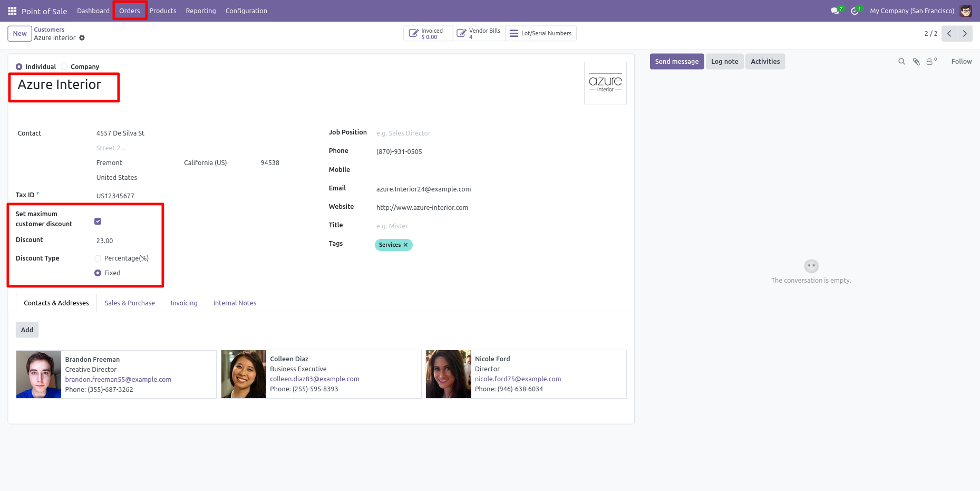This screenshot has height=491, width=980.
Task: Open Brandon Freeman's contact photo
Action: pos(38,374)
